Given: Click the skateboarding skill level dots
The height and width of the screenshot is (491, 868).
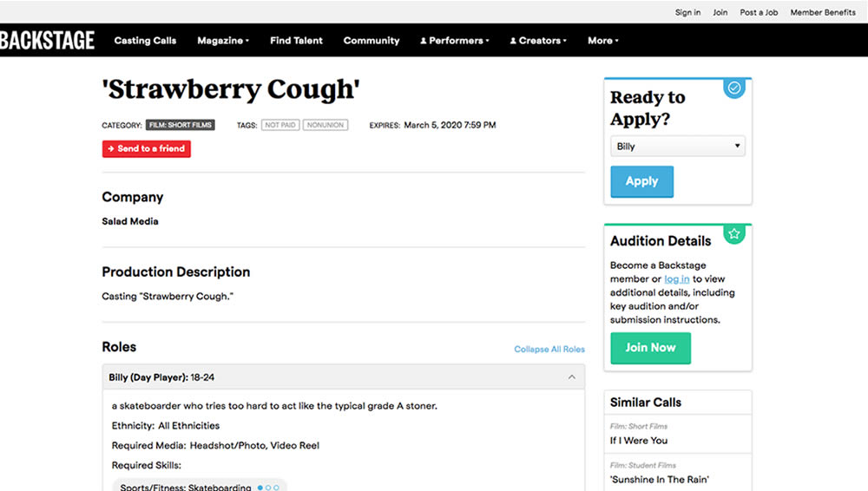Looking at the screenshot, I should pyautogui.click(x=268, y=488).
